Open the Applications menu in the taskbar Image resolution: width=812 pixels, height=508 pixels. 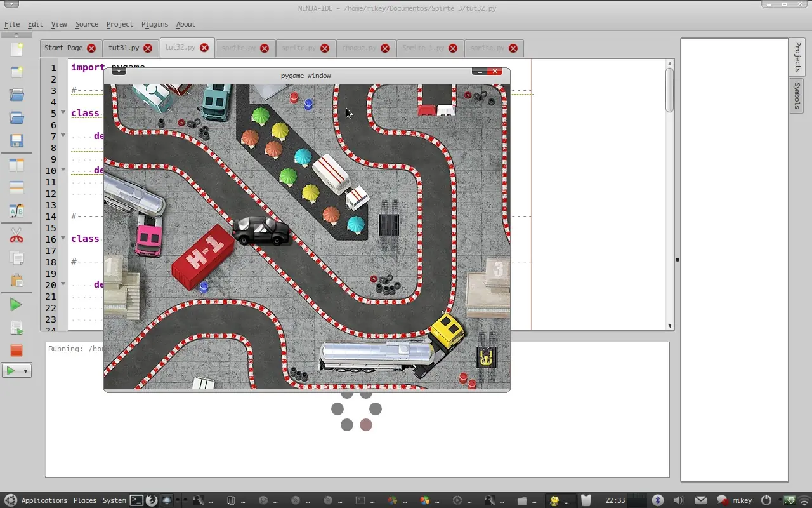(x=44, y=500)
